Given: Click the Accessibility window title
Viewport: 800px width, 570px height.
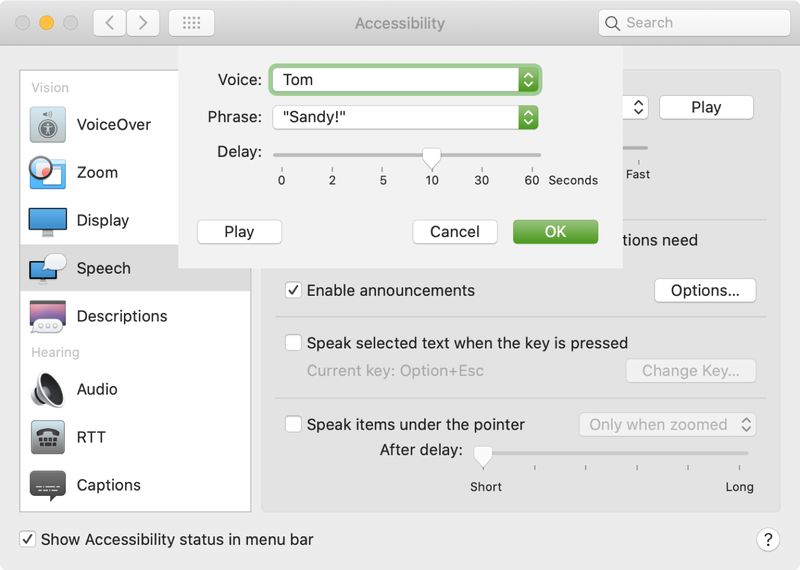Looking at the screenshot, I should click(x=400, y=23).
